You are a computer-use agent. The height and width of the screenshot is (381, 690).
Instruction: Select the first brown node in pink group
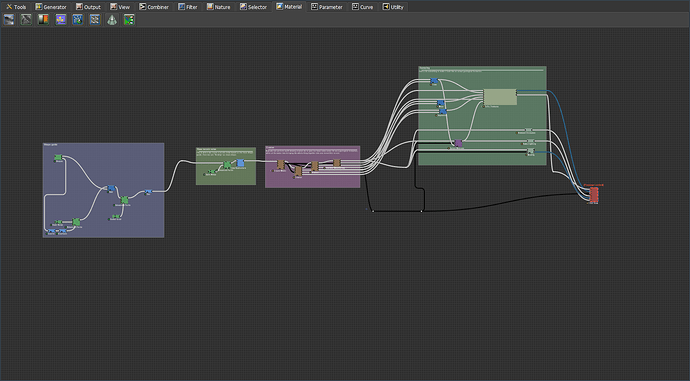coord(280,165)
